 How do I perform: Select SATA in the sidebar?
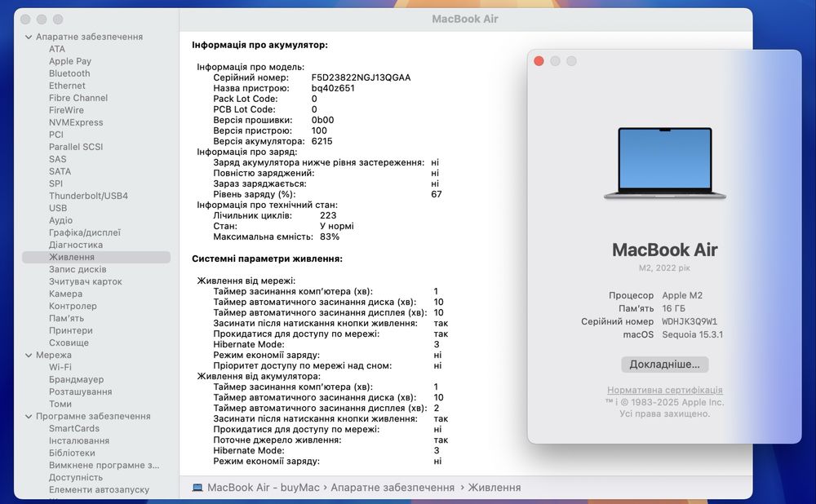pyautogui.click(x=60, y=171)
